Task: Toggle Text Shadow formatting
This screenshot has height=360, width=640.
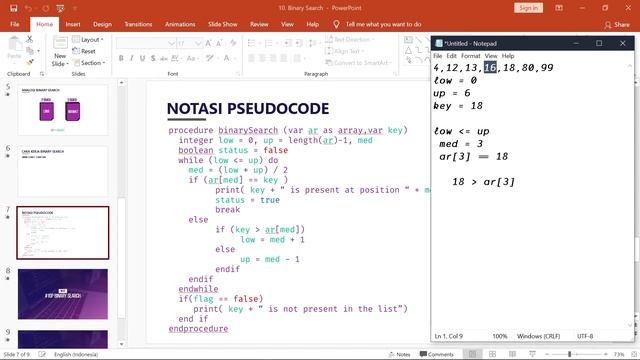Action: pos(153,58)
